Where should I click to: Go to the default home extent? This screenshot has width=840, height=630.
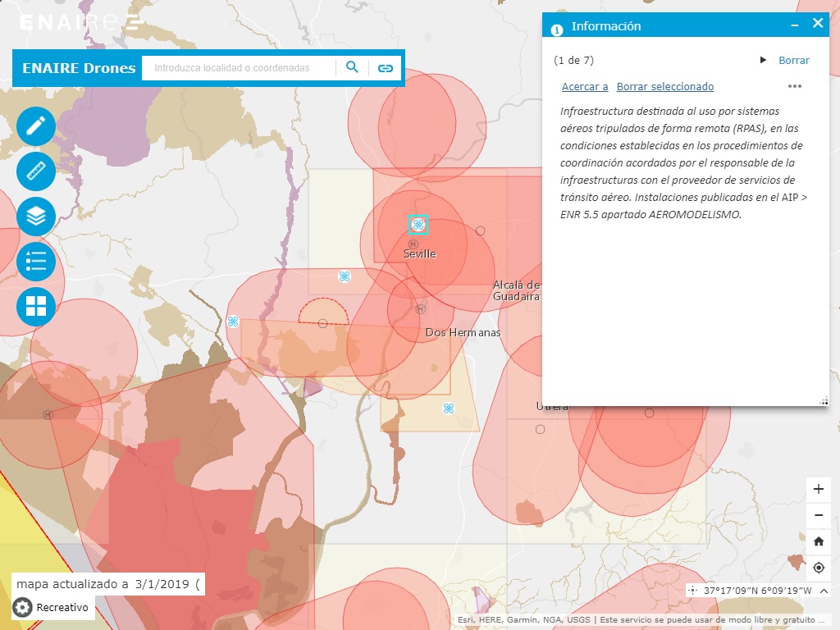818,541
